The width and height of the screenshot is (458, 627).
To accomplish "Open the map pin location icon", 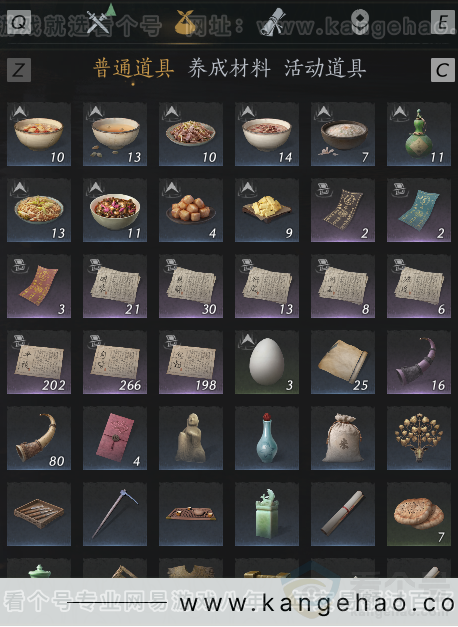I will 360,22.
